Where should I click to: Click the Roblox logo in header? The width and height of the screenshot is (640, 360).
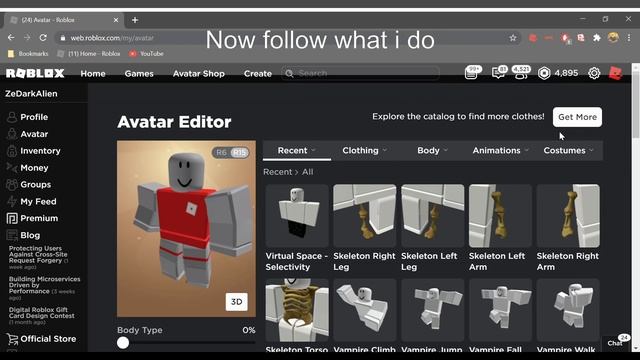click(x=35, y=73)
